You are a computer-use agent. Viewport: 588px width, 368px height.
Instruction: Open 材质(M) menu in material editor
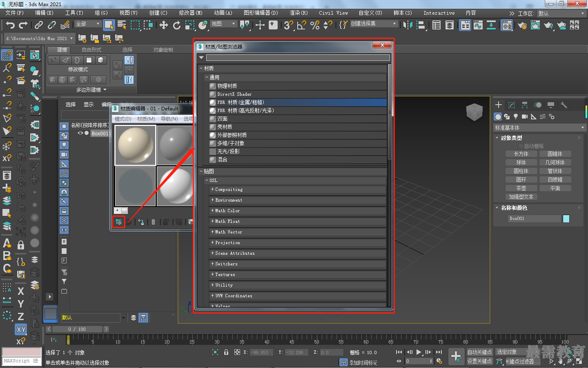click(x=146, y=119)
